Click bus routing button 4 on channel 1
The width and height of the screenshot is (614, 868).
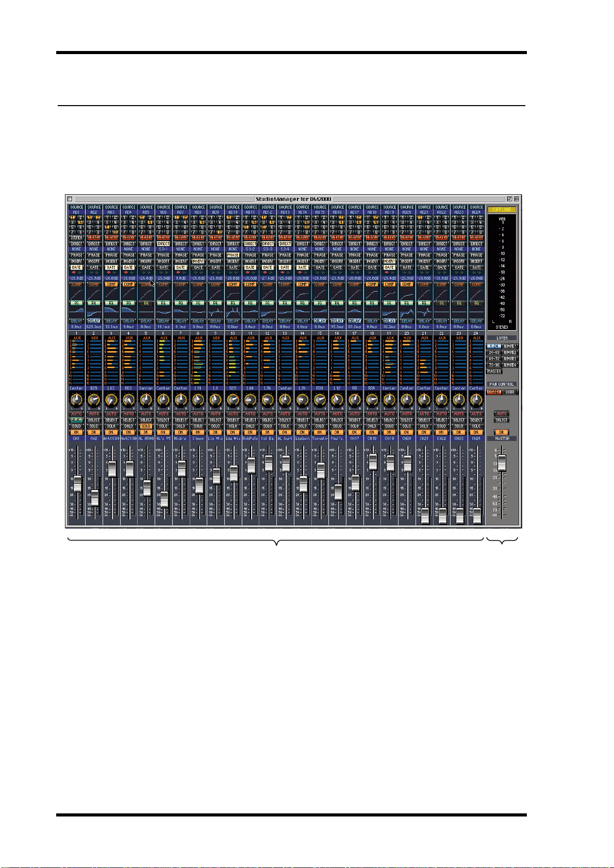80,222
